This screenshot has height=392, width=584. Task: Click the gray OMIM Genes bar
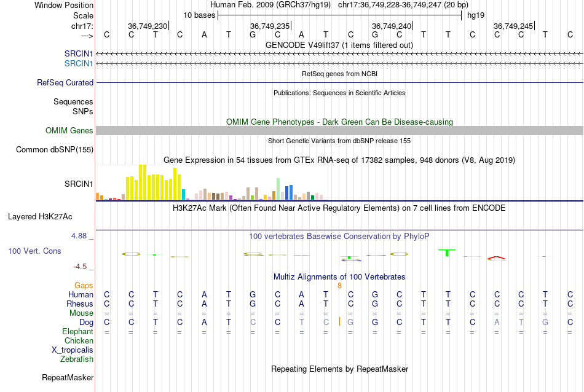click(x=339, y=130)
